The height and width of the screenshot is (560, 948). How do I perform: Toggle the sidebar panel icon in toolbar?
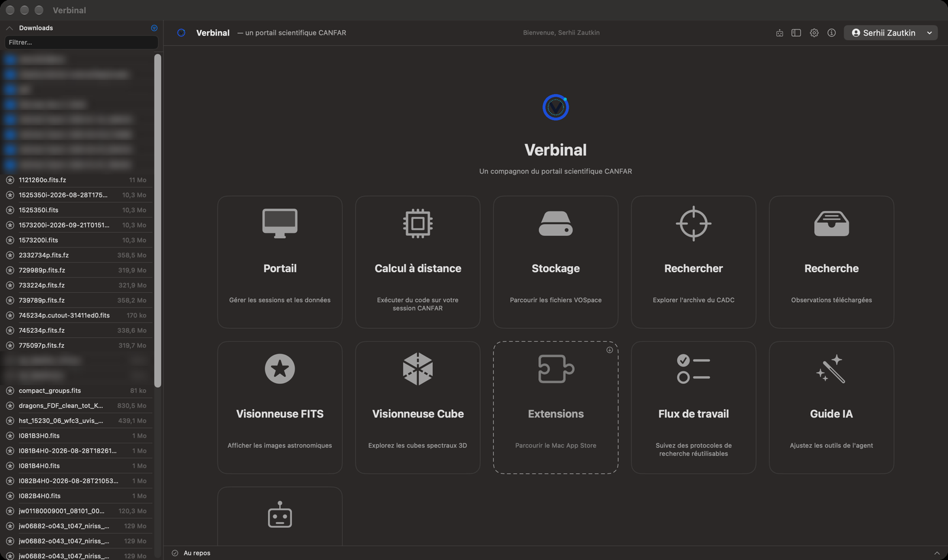coord(796,33)
